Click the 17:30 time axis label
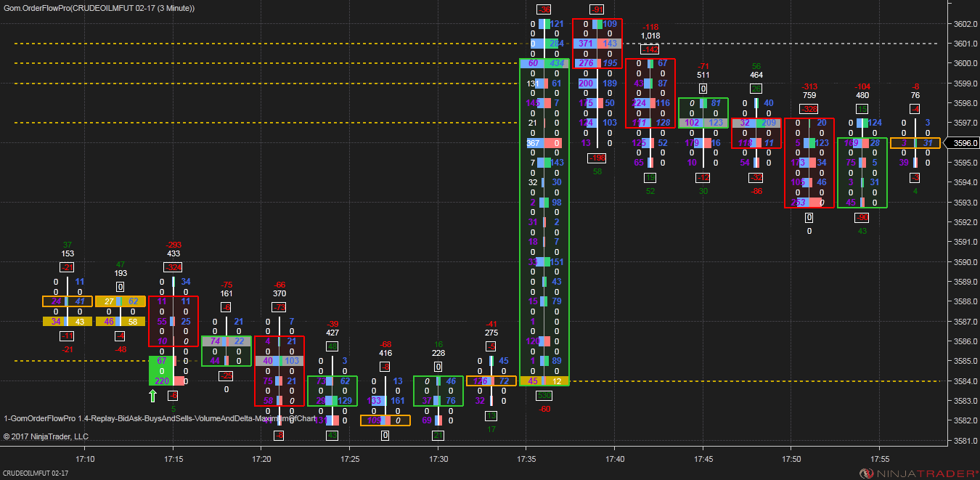The height and width of the screenshot is (480, 980). pos(438,460)
